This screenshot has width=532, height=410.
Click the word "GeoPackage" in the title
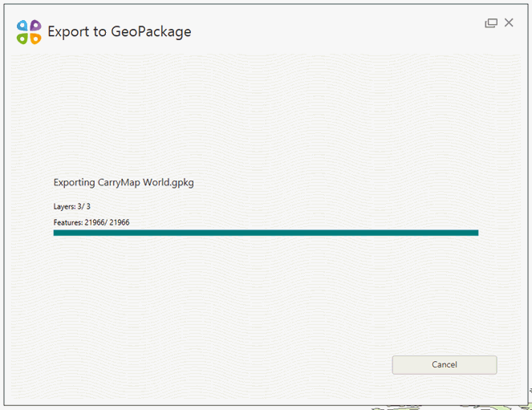pos(152,32)
